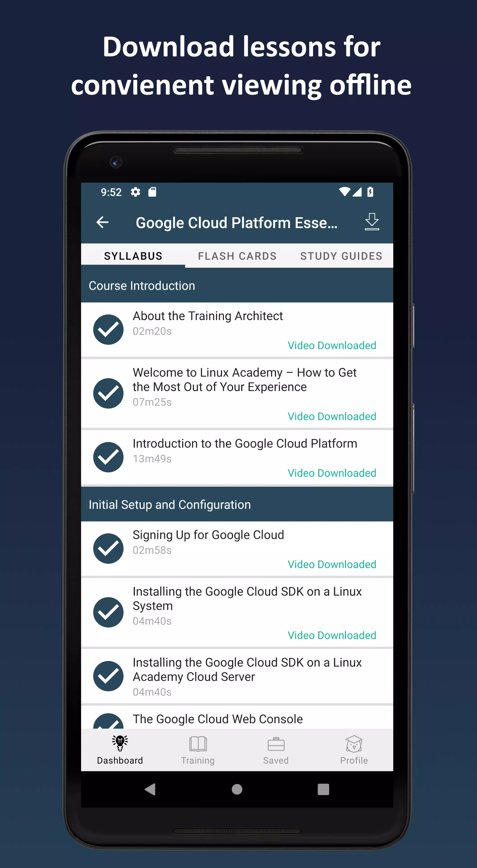
Task: Tap the download course icon
Action: tap(372, 222)
